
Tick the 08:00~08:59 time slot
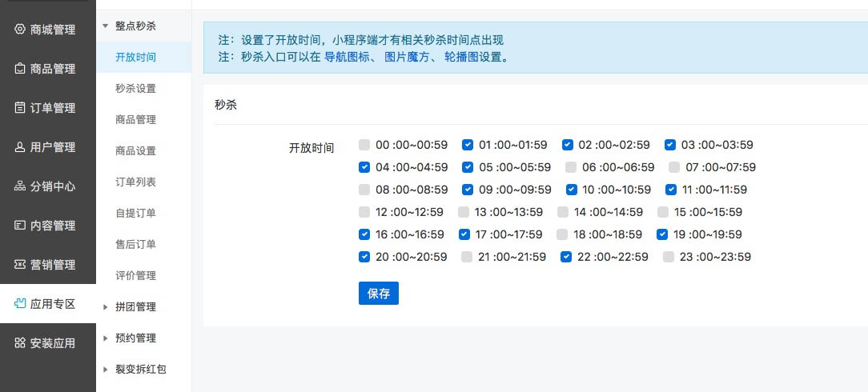click(x=364, y=190)
